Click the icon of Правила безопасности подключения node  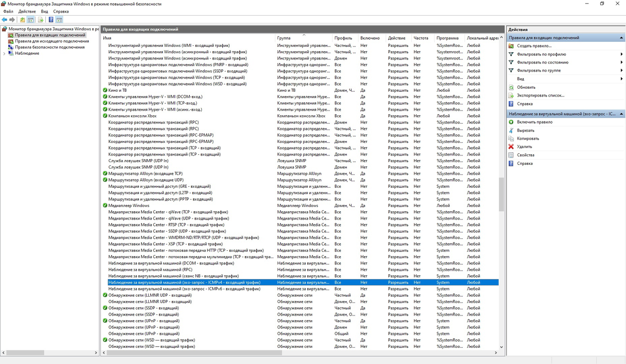(11, 47)
